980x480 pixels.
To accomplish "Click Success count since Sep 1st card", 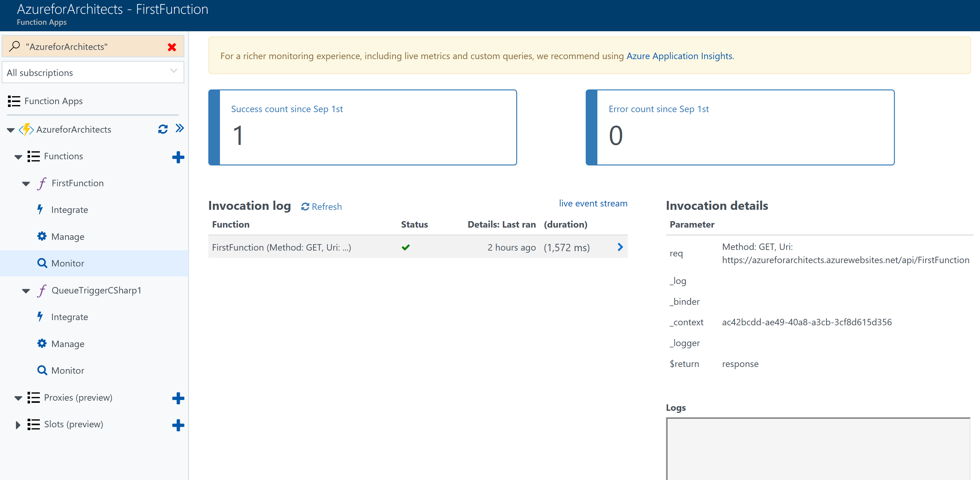I will (362, 127).
